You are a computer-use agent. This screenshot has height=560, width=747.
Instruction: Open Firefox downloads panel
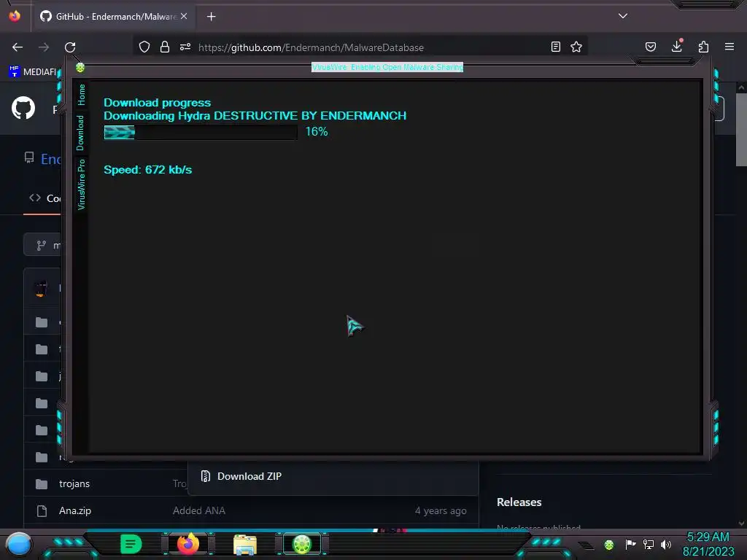coord(677,46)
